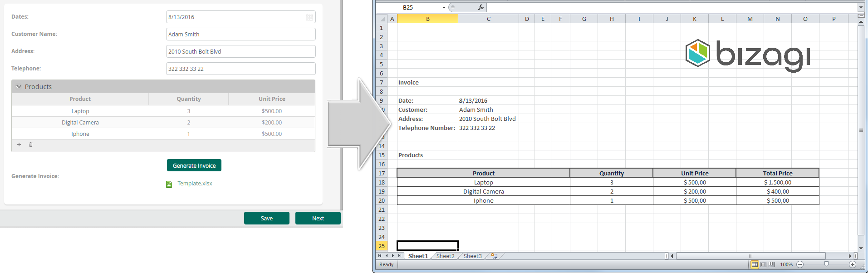Select the Invoice cell in Excel
868x274 pixels.
(x=427, y=82)
